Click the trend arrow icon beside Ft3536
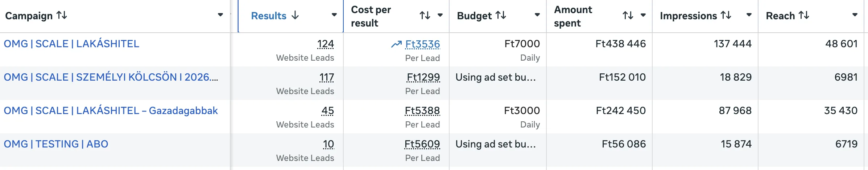Image resolution: width=868 pixels, height=170 pixels. pyautogui.click(x=396, y=44)
